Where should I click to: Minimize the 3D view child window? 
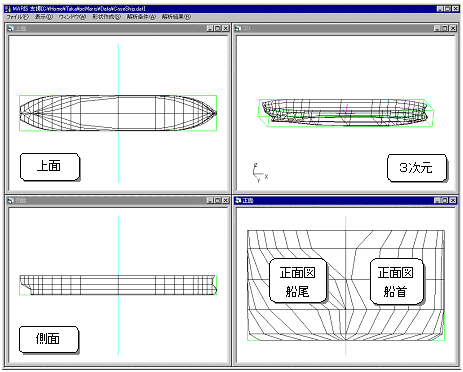437,29
